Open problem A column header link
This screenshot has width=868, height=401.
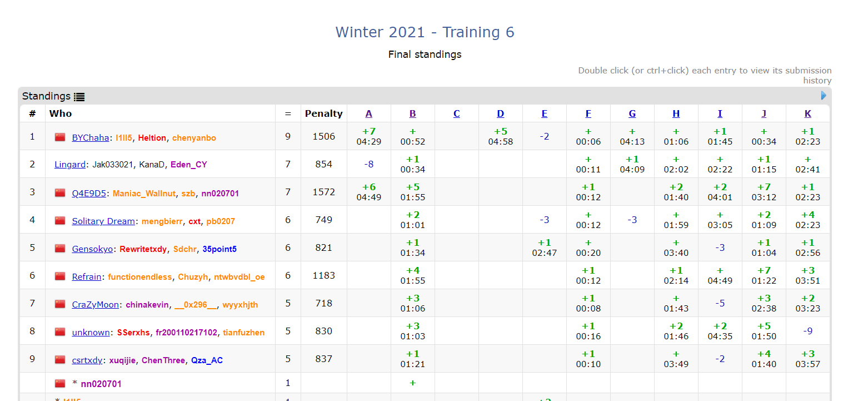click(x=369, y=113)
